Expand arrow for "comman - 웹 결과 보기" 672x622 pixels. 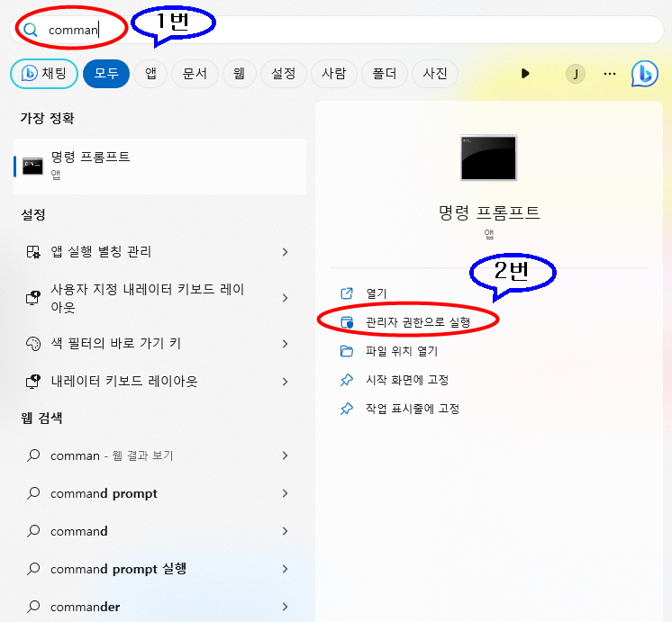pyautogui.click(x=285, y=455)
